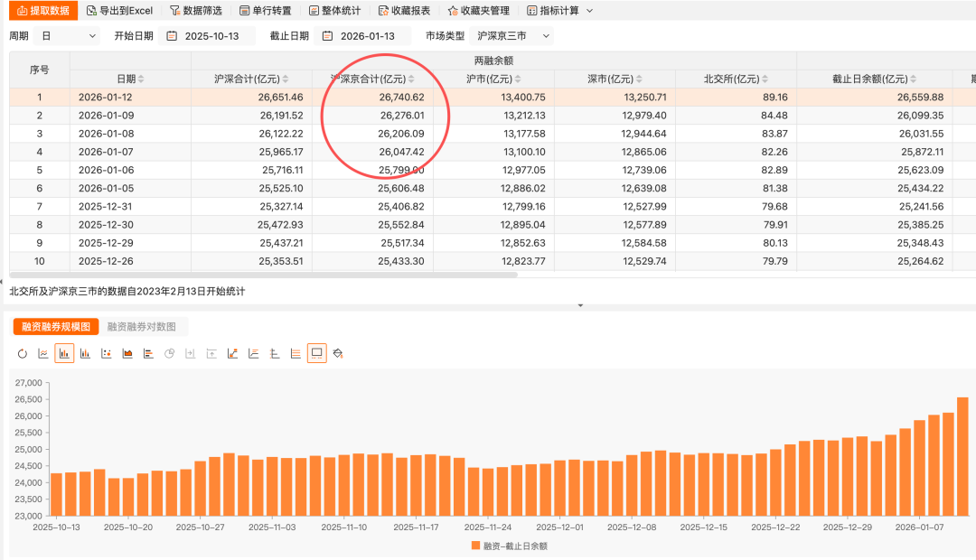The height and width of the screenshot is (560, 976).
Task: Click the 导出到Excel export button
Action: (120, 11)
